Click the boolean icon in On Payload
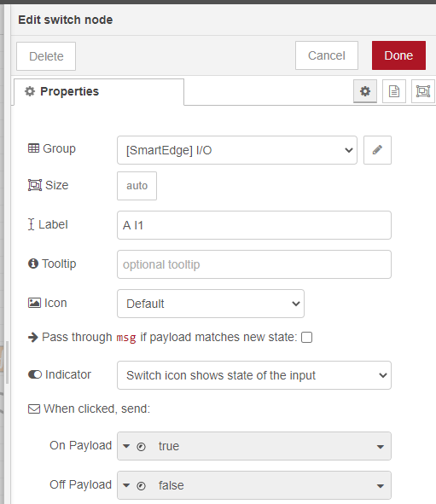 tap(141, 447)
